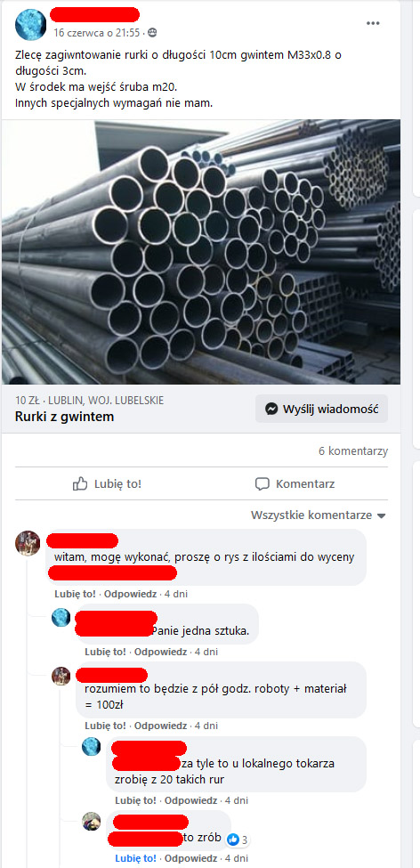
Task: Reply to the '100zł' quote comment
Action: tap(160, 726)
